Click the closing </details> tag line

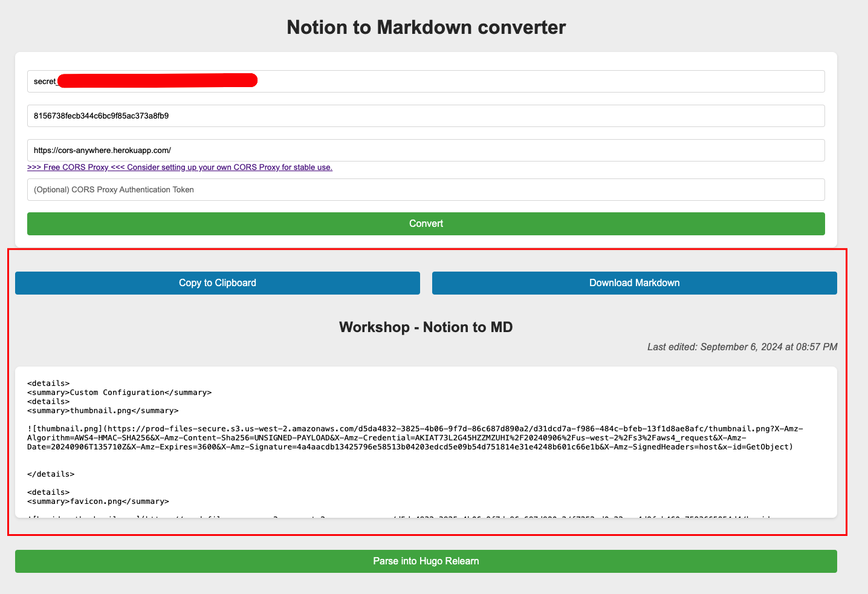(51, 474)
